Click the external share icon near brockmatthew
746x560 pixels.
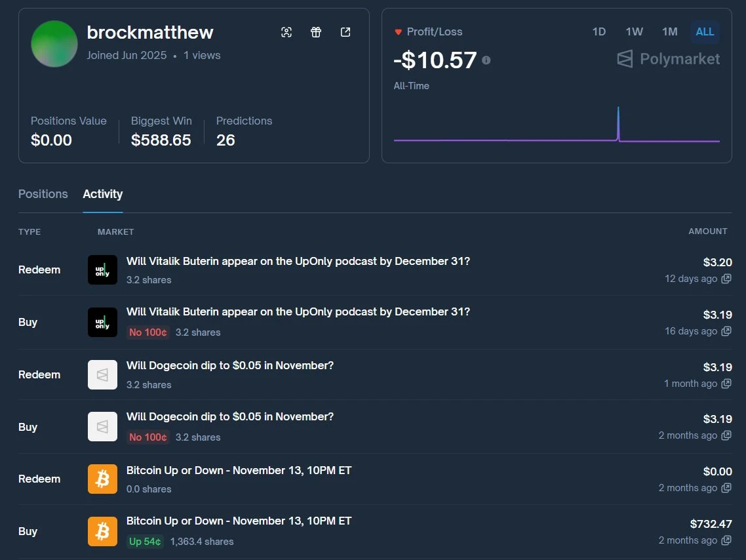coord(345,31)
